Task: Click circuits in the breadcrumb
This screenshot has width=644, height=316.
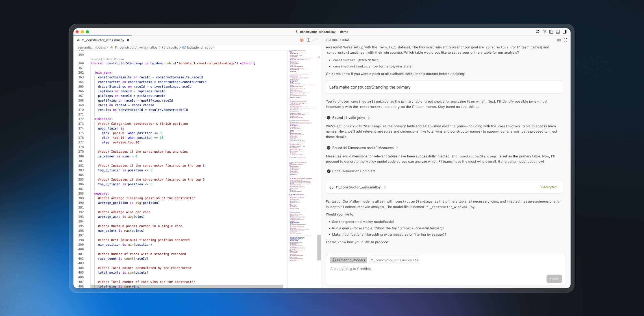Action: (172, 47)
